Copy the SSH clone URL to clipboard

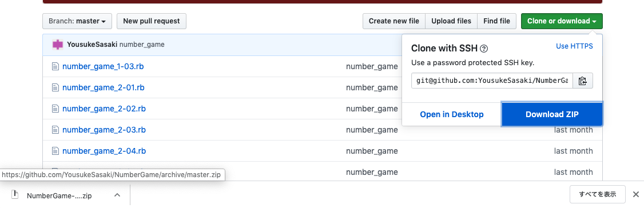tap(582, 81)
